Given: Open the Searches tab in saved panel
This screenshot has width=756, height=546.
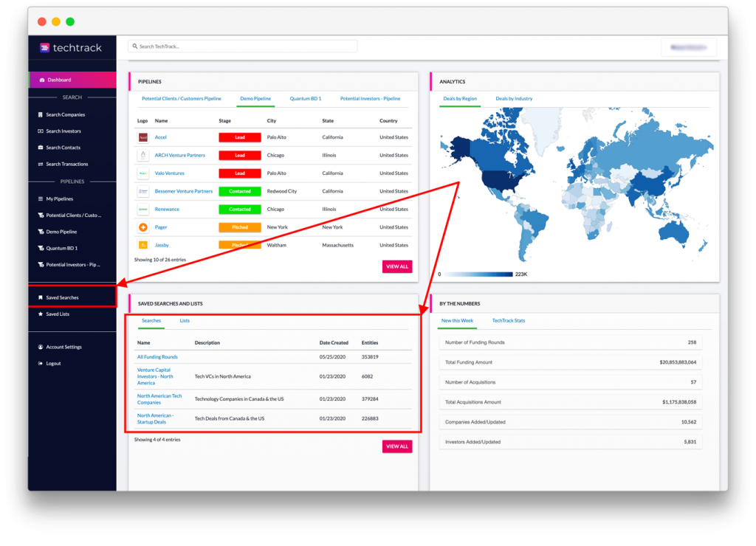Looking at the screenshot, I should pyautogui.click(x=151, y=320).
